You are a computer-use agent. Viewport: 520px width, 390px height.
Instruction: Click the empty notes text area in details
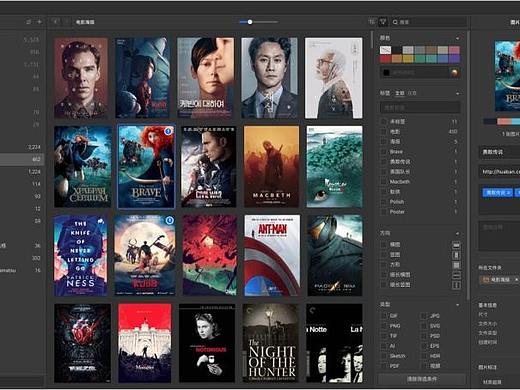point(499,235)
